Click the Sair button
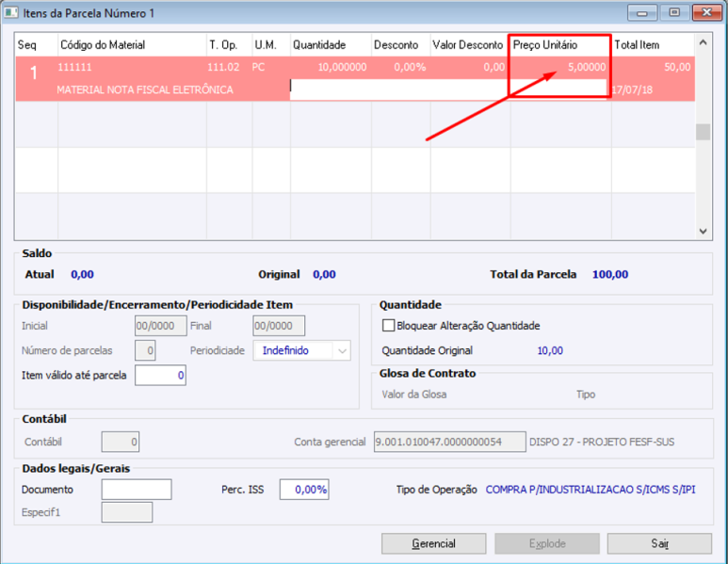 (659, 543)
